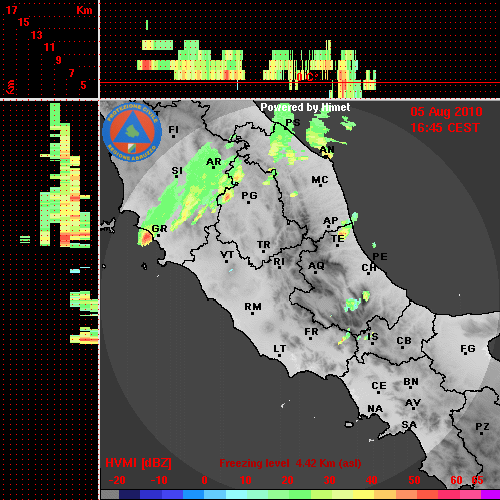500x500 pixels.
Task: Click the AV city label
Action: pyautogui.click(x=413, y=403)
